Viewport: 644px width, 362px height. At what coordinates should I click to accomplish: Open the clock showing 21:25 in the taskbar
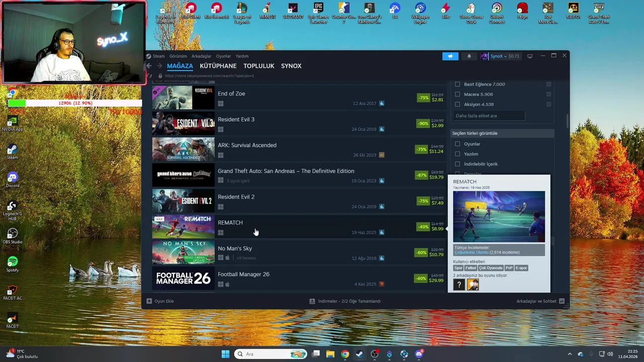coord(628,354)
